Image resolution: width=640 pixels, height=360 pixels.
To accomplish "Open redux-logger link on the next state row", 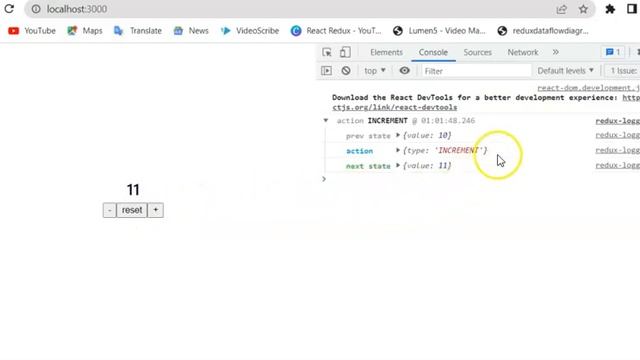I will (x=618, y=165).
